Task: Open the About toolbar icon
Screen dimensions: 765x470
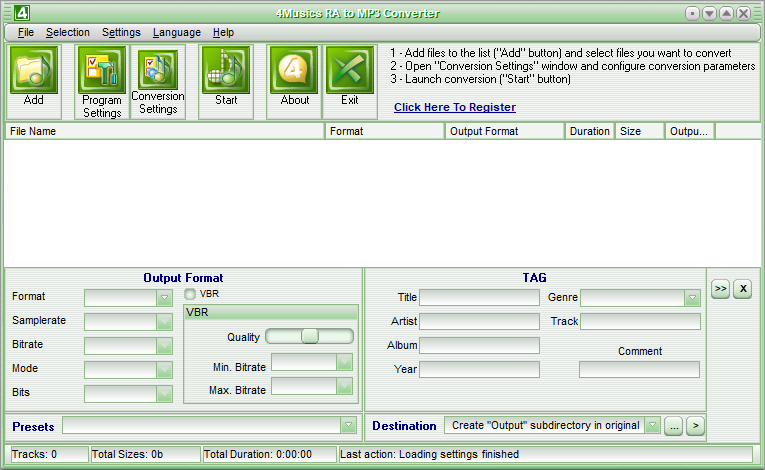Action: (x=294, y=70)
